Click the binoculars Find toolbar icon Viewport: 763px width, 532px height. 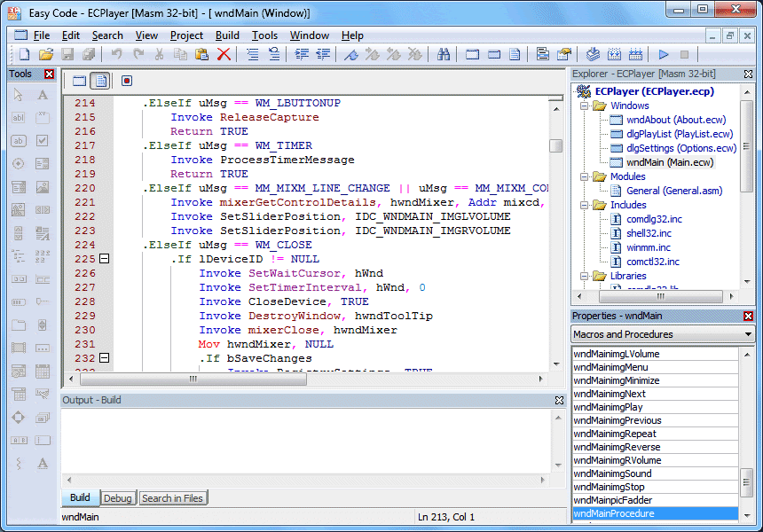point(444,54)
